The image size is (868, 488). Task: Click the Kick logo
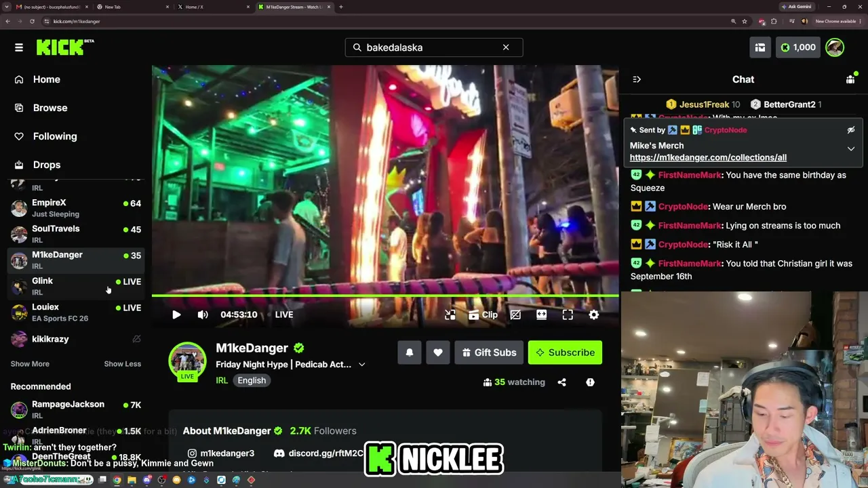[x=64, y=47]
